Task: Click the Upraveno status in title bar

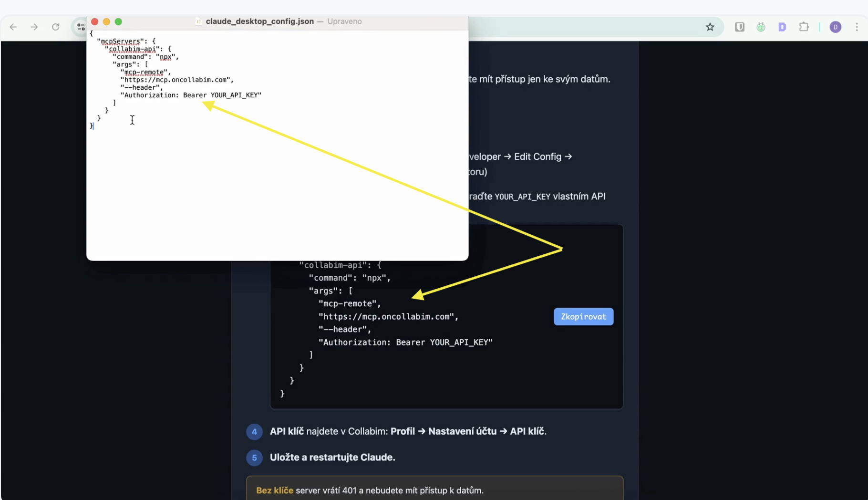Action: click(x=344, y=21)
